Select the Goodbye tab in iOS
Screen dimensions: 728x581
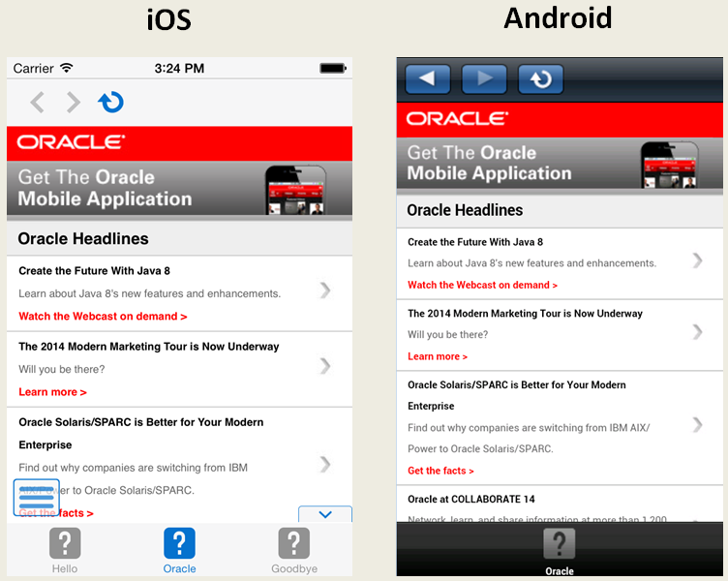pyautogui.click(x=294, y=551)
